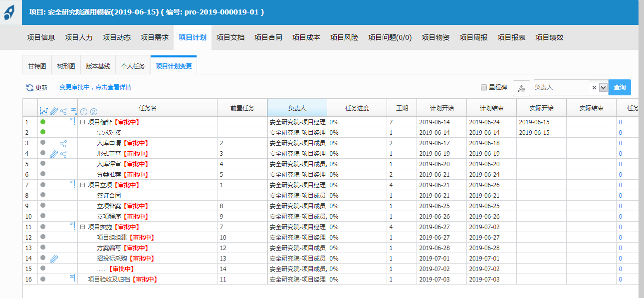The image size is (644, 298).
Task: Click the rocket logo icon
Action: click(x=9, y=12)
